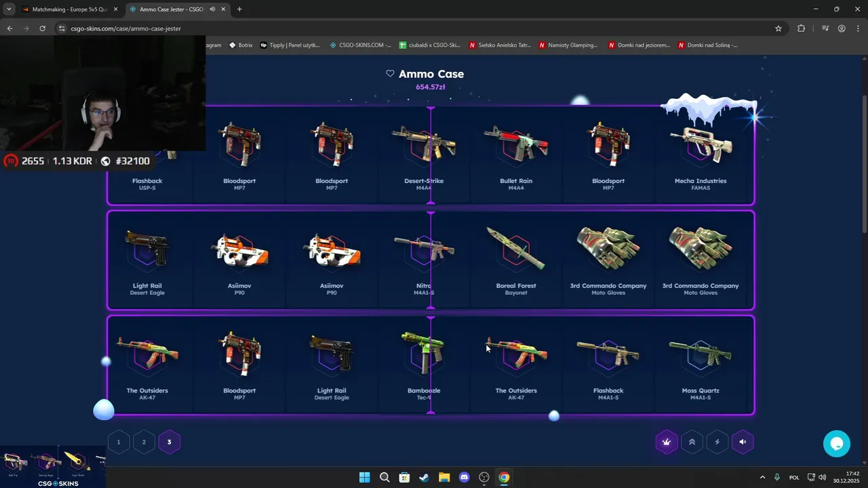This screenshot has height=488, width=868.
Task: Open the Domki nad Soliną bookmark
Action: (708, 45)
